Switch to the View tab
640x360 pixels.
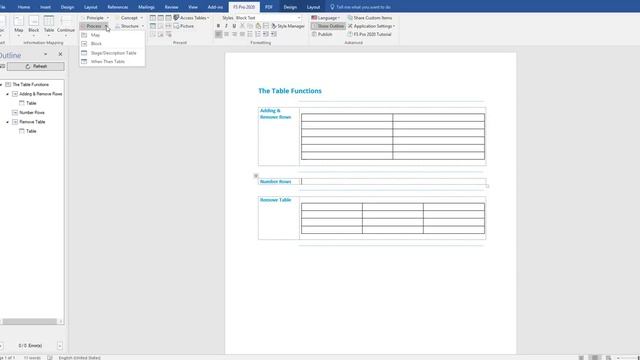point(193,7)
